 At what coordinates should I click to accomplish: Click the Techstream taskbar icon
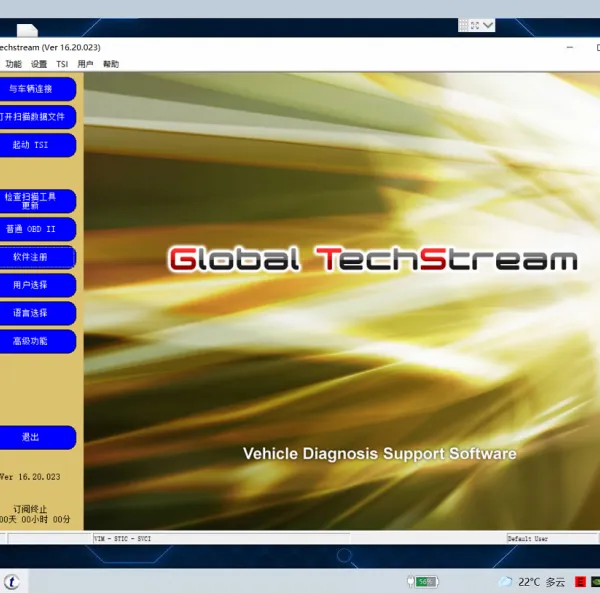11,582
